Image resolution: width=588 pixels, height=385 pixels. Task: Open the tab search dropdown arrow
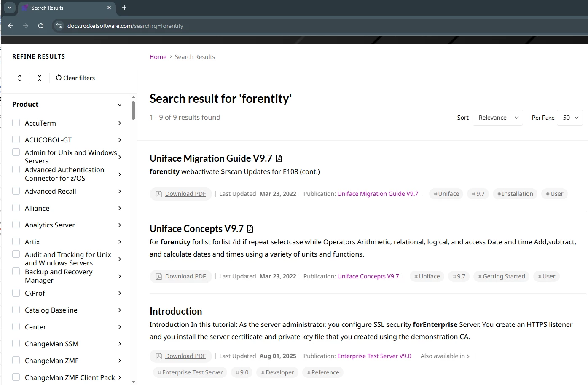point(9,8)
